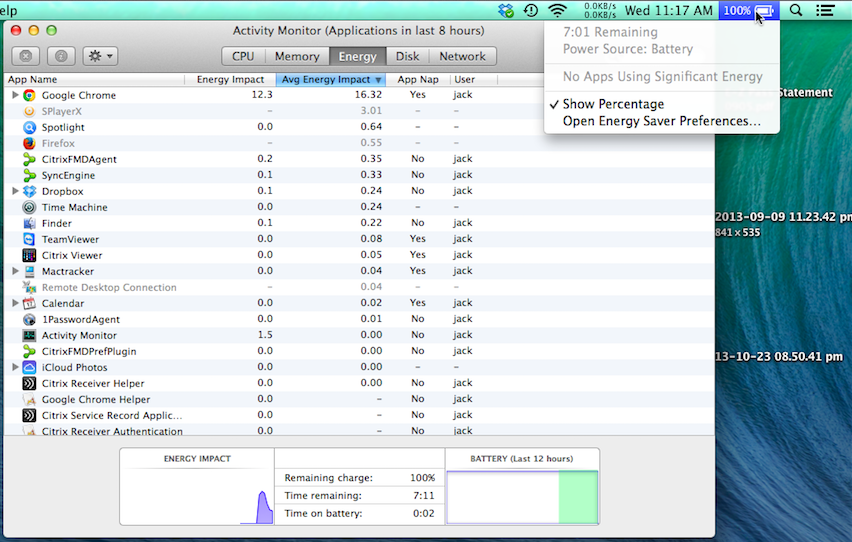The width and height of the screenshot is (852, 542).
Task: Open Dropbox menu bar icon
Action: [506, 10]
